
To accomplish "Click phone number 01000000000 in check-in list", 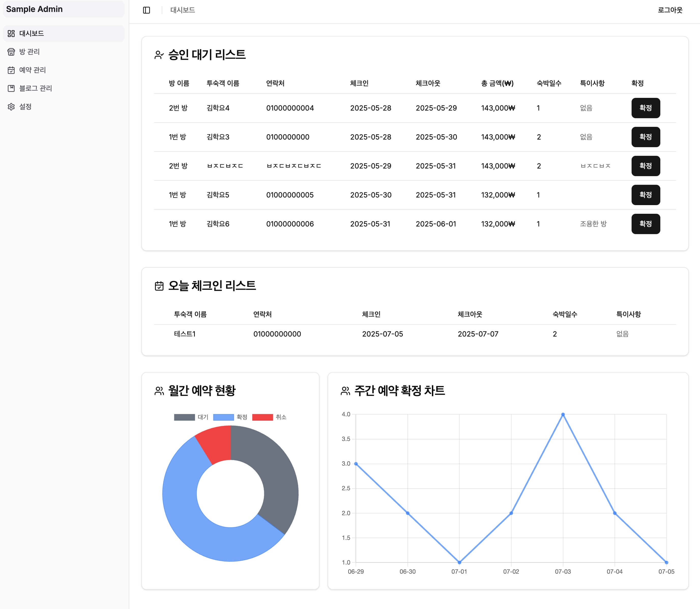I will coord(277,334).
